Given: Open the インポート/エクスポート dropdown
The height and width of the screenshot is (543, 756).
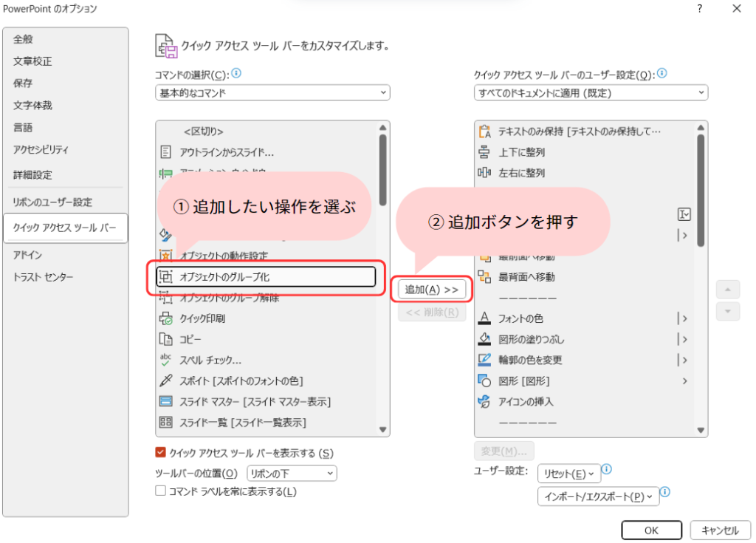Looking at the screenshot, I should point(598,496).
